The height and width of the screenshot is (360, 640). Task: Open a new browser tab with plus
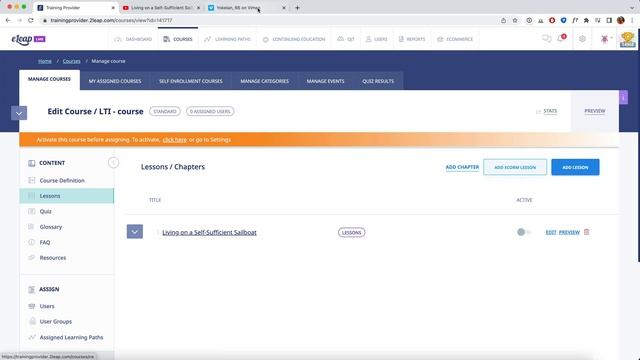tap(297, 7)
